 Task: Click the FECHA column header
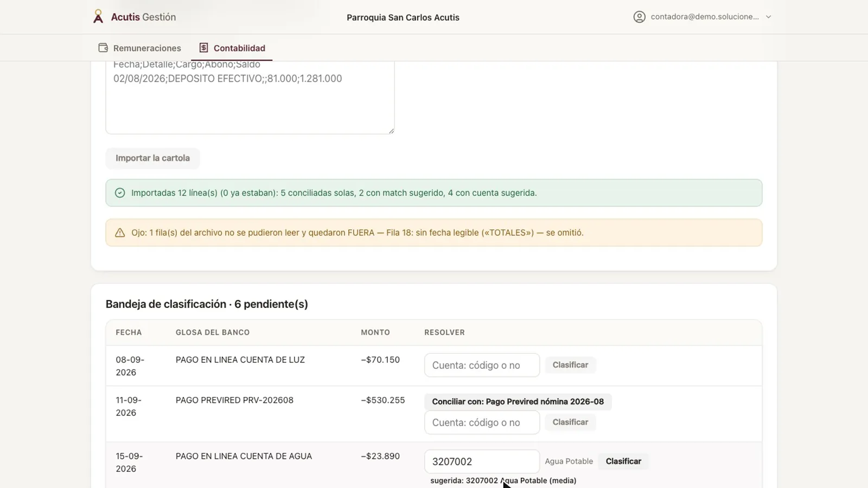point(129,332)
